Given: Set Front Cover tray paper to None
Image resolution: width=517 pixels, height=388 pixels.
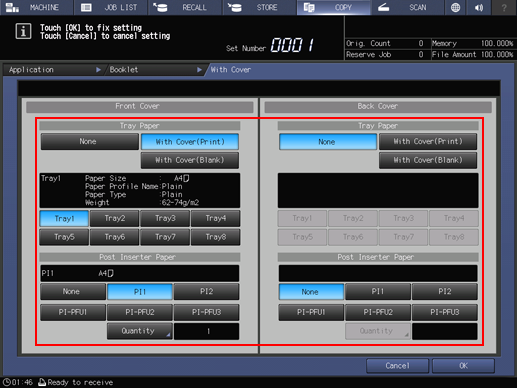Looking at the screenshot, I should pos(89,142).
